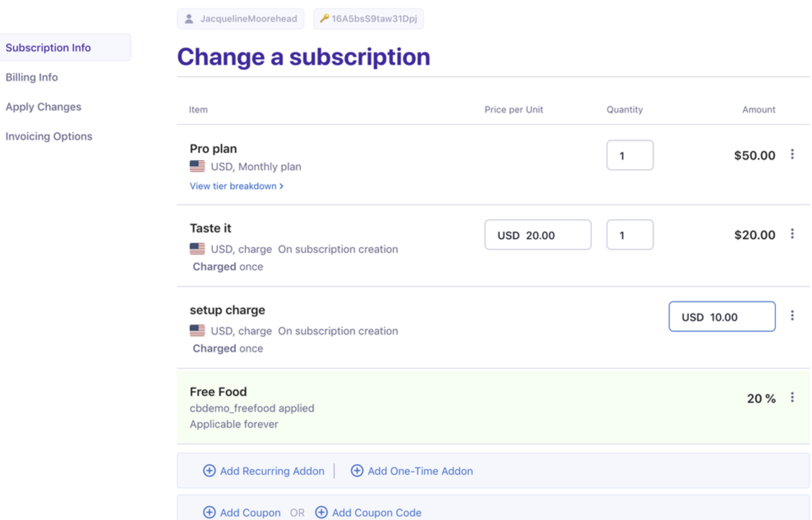Open the Billing Info section
This screenshot has width=812, height=520.
click(x=32, y=77)
